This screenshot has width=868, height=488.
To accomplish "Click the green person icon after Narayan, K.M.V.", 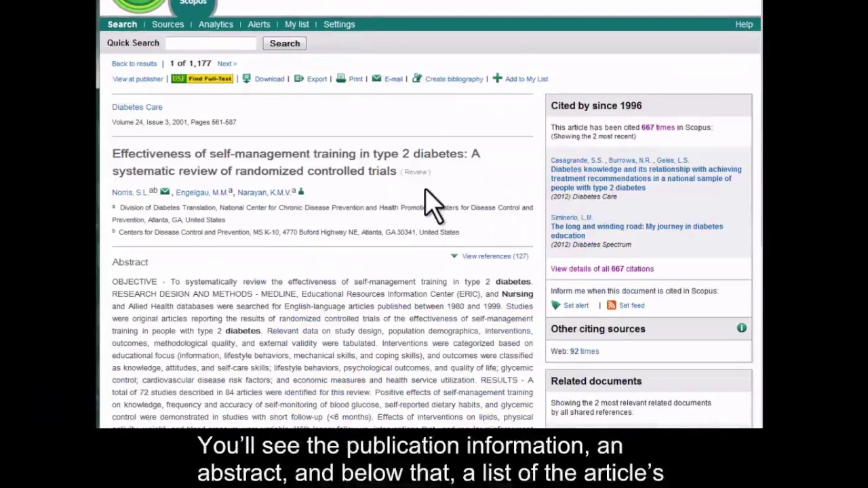I will [301, 192].
